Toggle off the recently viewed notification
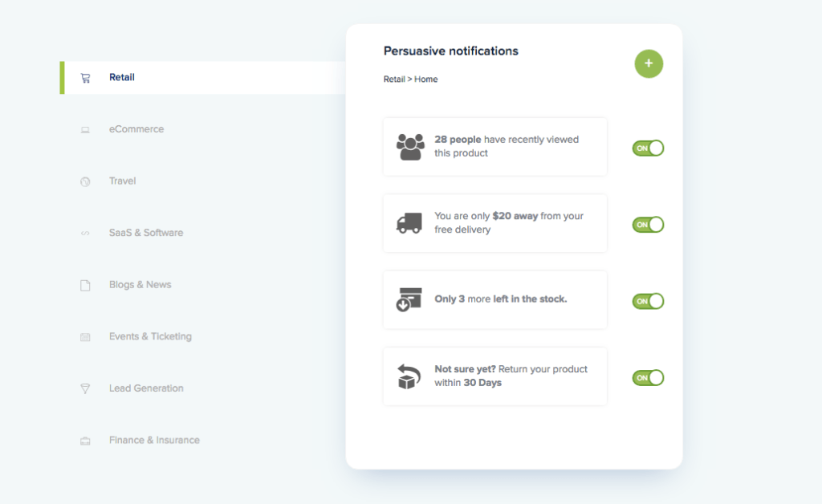The height and width of the screenshot is (504, 822). click(x=648, y=148)
